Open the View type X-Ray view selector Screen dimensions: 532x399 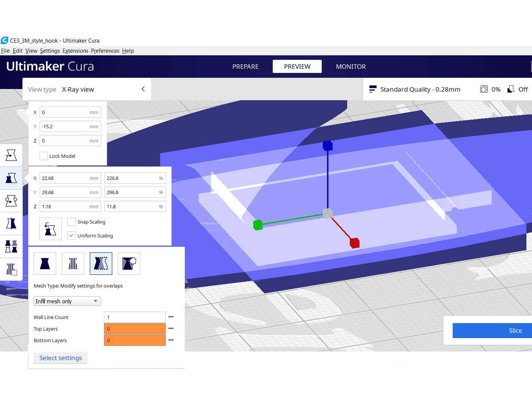[x=87, y=89]
